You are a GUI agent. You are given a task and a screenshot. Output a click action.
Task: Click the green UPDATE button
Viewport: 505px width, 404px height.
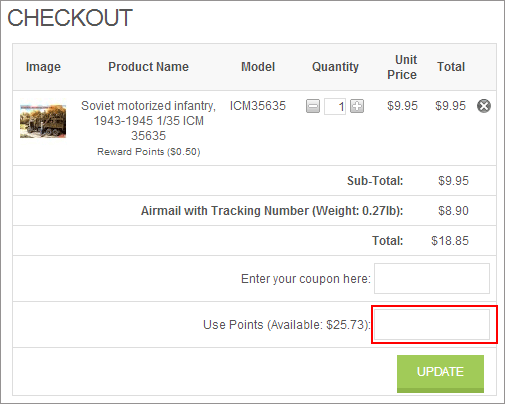coord(440,374)
